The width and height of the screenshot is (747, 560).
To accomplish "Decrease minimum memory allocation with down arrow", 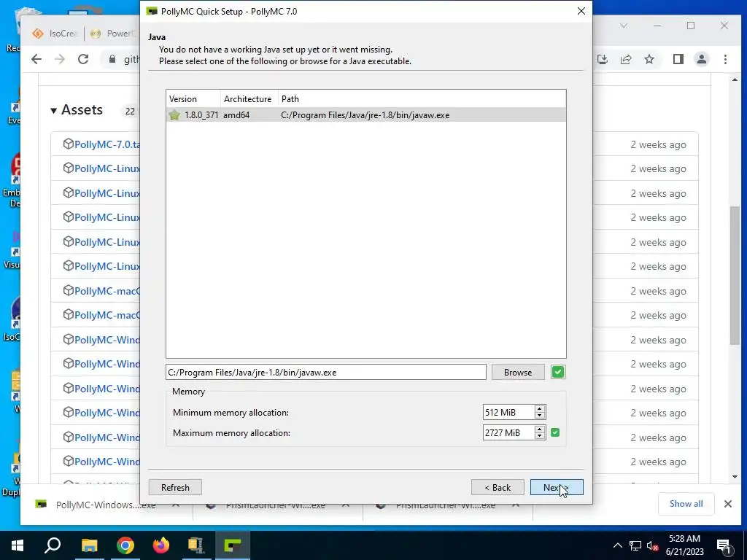I will (540, 416).
